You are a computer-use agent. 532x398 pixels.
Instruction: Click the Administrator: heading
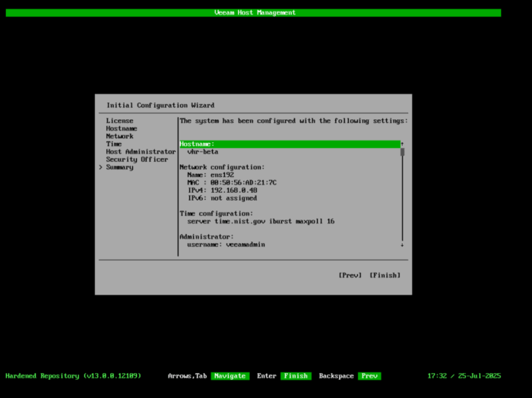206,237
